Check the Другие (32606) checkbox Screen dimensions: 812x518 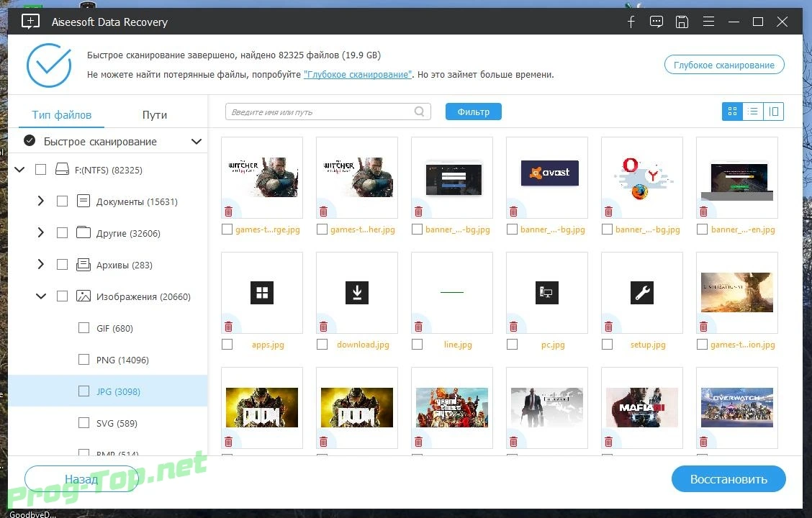click(x=62, y=233)
